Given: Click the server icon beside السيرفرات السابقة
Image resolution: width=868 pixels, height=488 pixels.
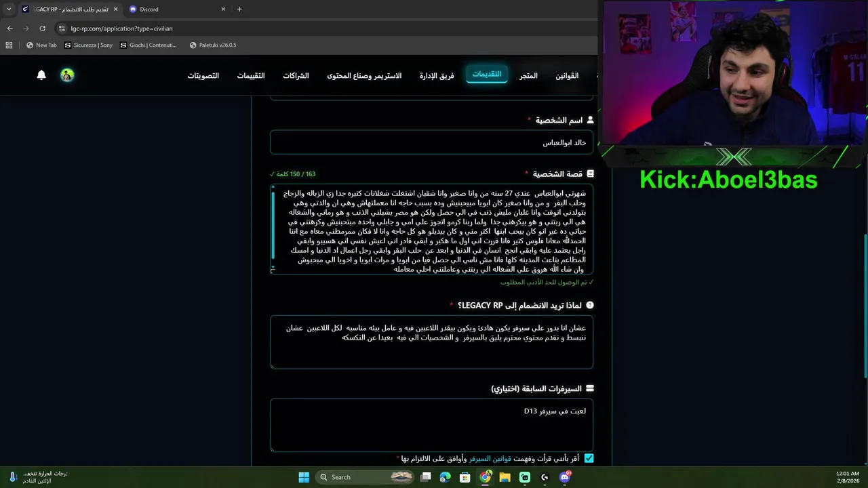Looking at the screenshot, I should pos(590,388).
